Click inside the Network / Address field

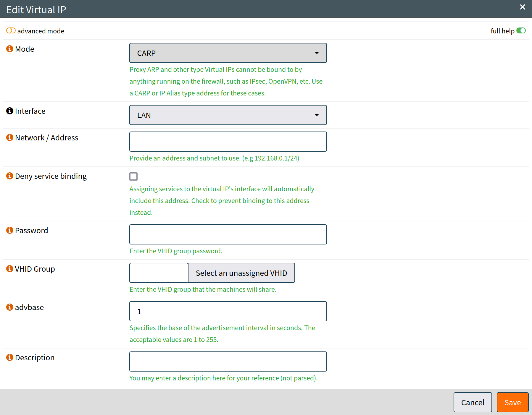pos(228,142)
